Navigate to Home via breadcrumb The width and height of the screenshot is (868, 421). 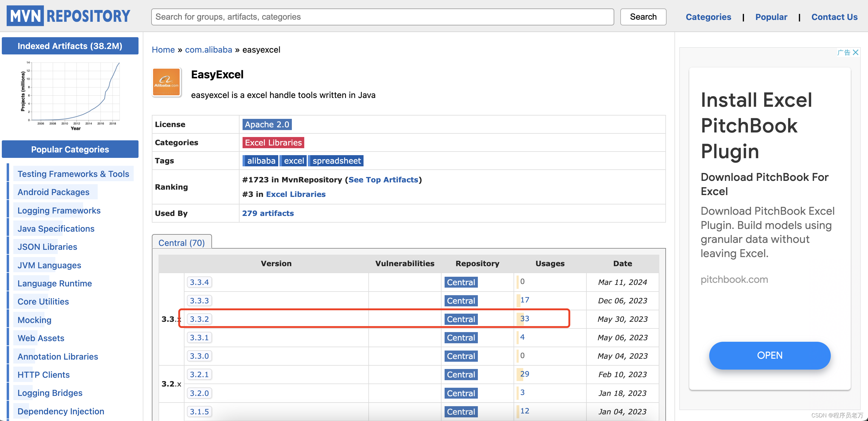click(x=163, y=50)
